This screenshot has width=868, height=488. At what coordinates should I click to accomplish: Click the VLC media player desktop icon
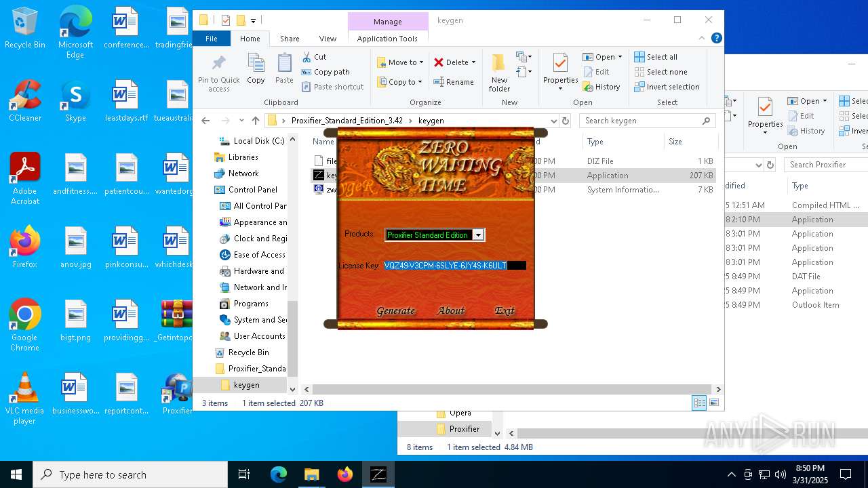pyautogui.click(x=25, y=399)
